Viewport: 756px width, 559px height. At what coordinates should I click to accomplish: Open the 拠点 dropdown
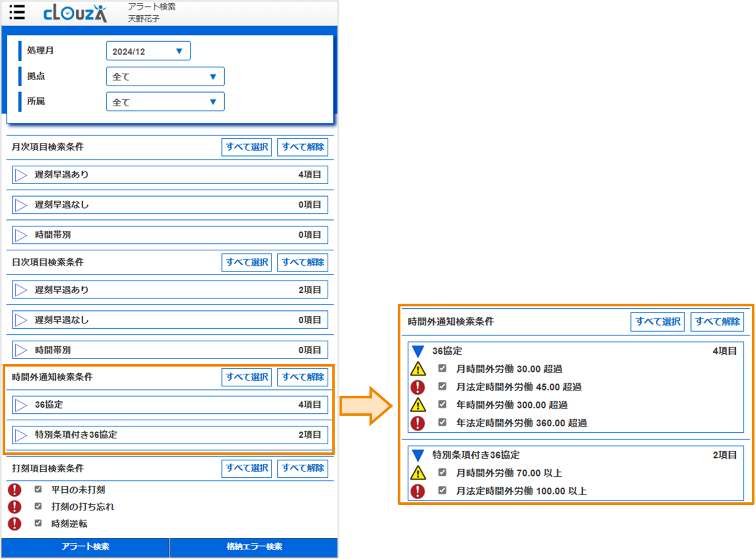coord(165,76)
